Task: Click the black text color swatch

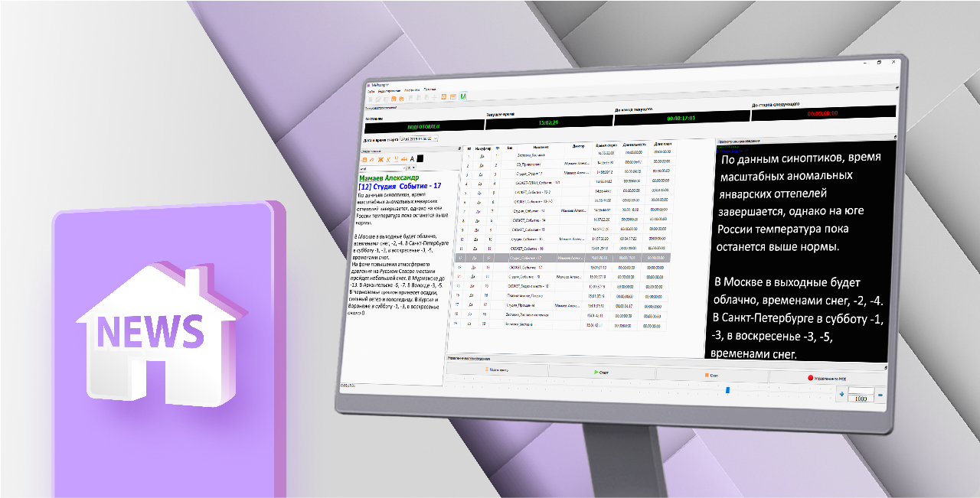Action: click(x=420, y=158)
